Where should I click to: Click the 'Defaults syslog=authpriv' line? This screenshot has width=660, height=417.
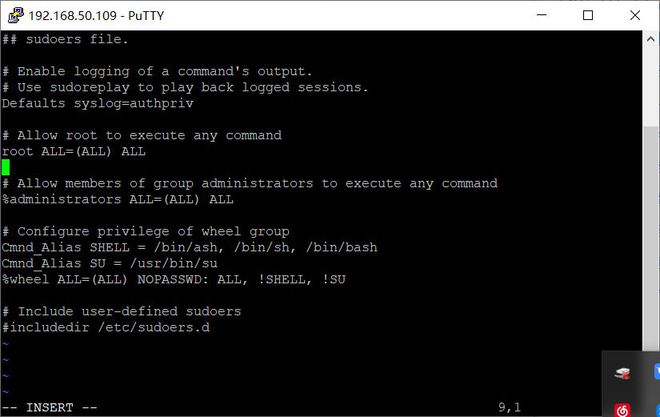click(x=98, y=103)
